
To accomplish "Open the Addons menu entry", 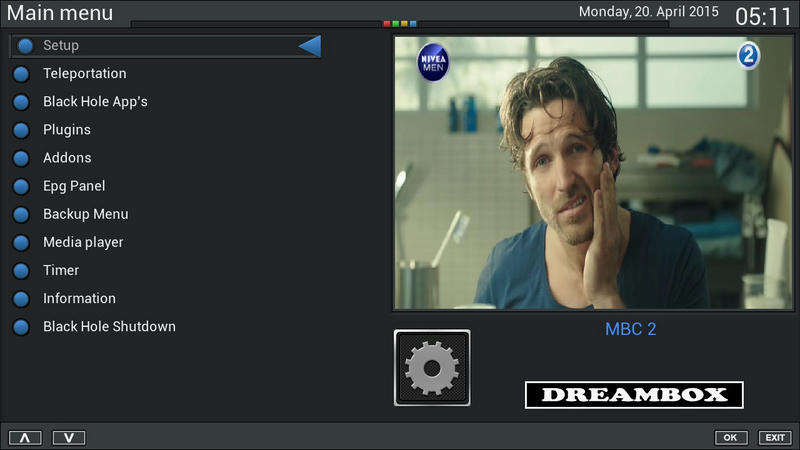I will point(67,158).
